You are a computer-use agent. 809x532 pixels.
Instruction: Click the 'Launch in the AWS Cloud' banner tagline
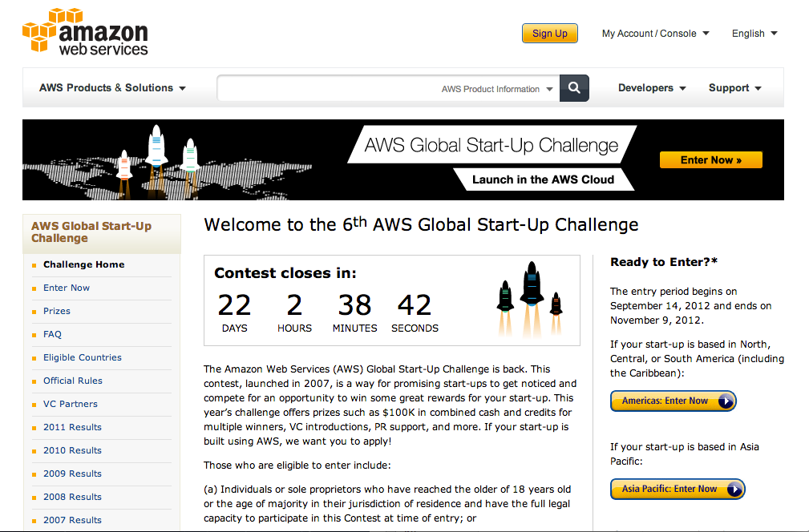click(544, 179)
